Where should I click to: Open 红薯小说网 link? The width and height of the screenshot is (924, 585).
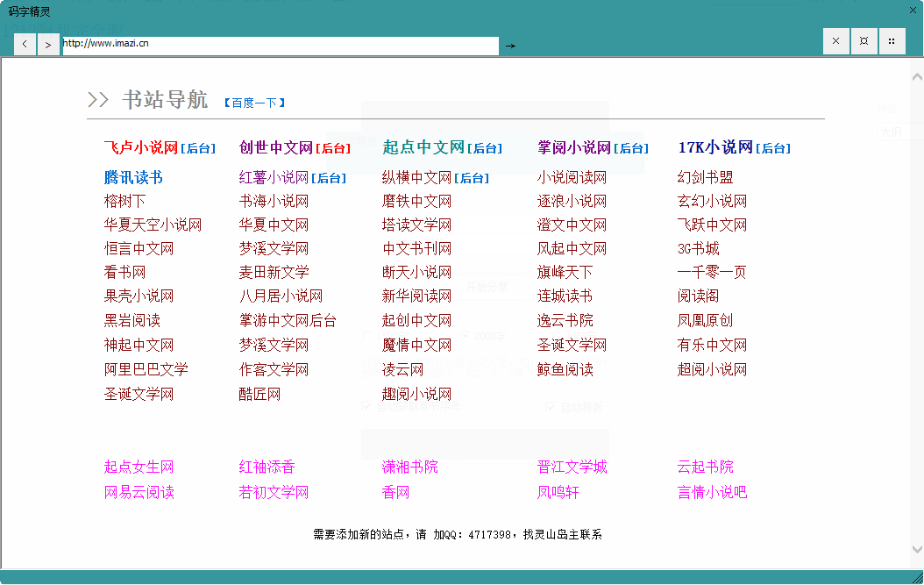tap(274, 177)
